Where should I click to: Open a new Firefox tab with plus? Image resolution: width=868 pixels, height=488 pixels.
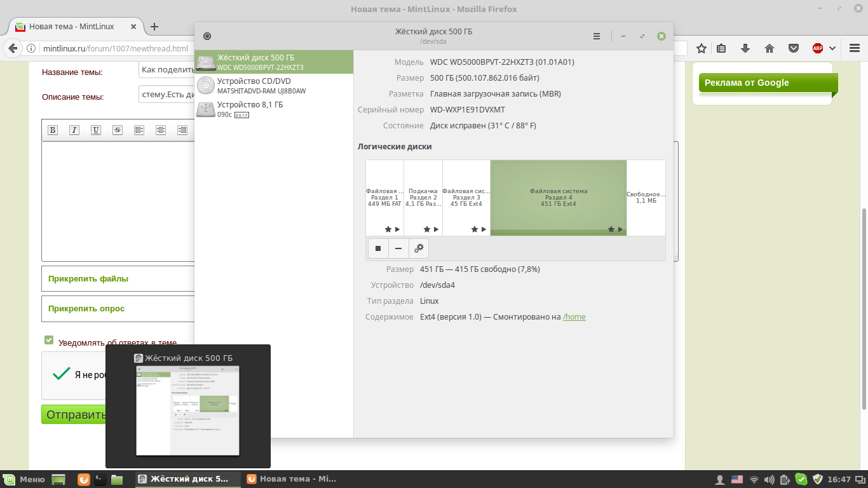154,27
